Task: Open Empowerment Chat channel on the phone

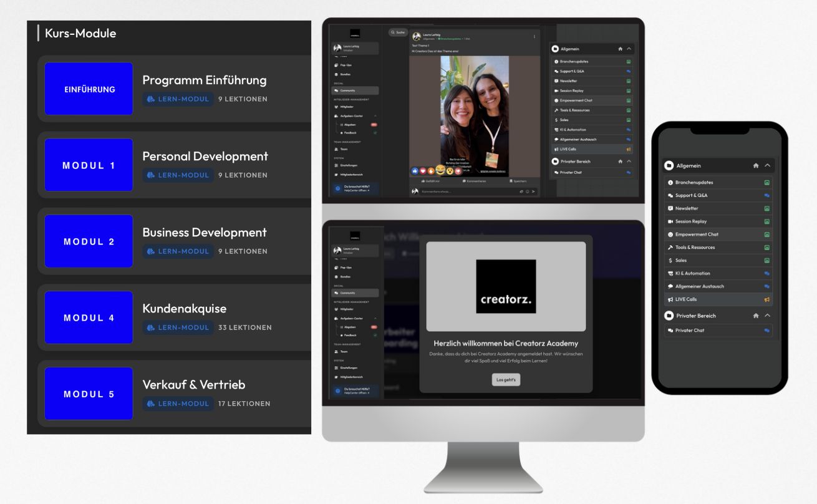Action: (718, 235)
